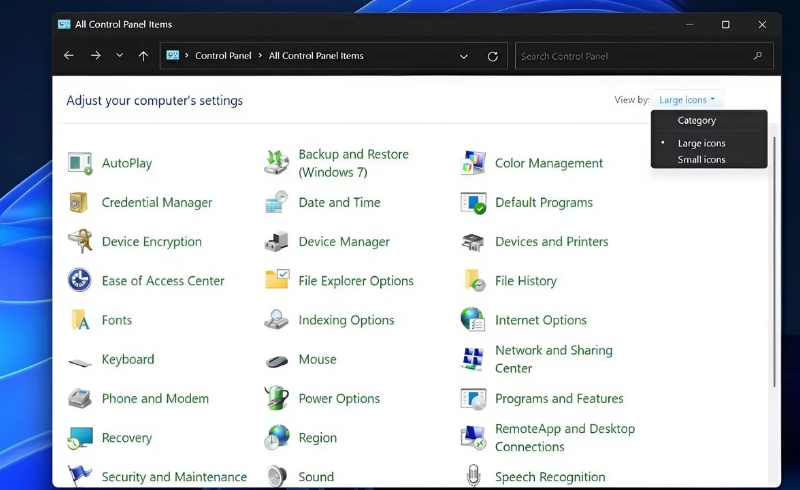Click the File History icon
Viewport: 800px width, 490px height.
point(474,281)
